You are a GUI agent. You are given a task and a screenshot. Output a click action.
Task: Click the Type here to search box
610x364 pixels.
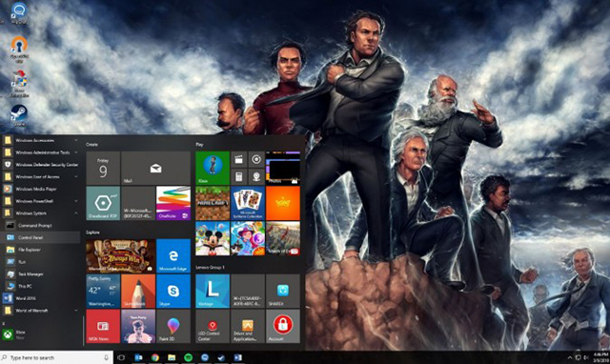[x=56, y=357]
